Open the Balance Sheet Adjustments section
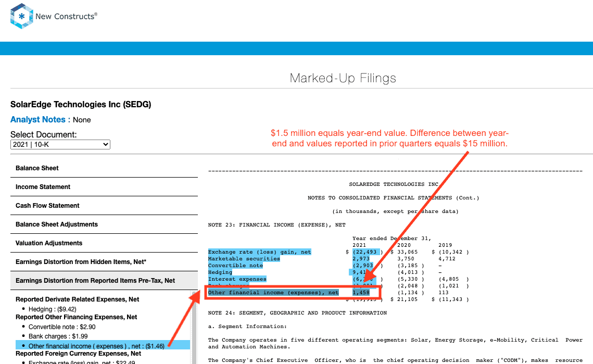593x364 pixels. [104, 224]
